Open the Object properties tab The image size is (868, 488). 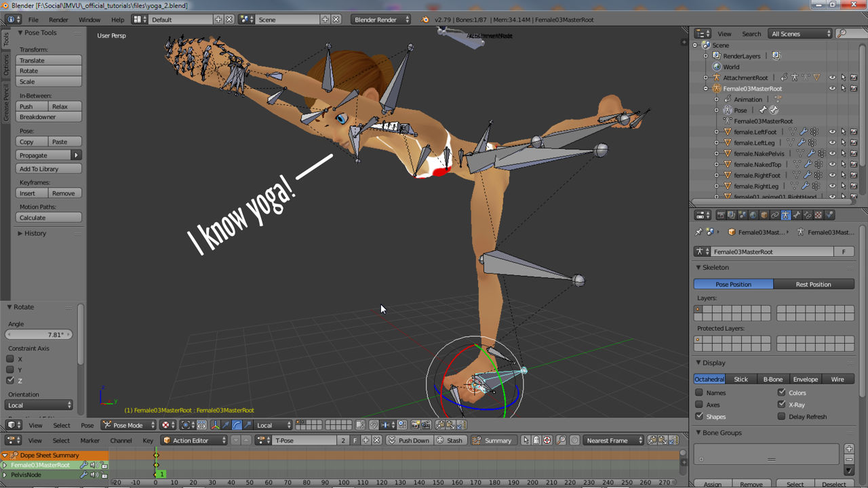pos(764,215)
